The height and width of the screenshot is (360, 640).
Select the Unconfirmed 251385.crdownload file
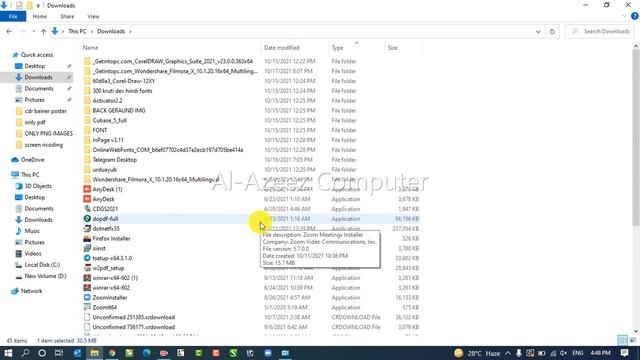point(133,317)
